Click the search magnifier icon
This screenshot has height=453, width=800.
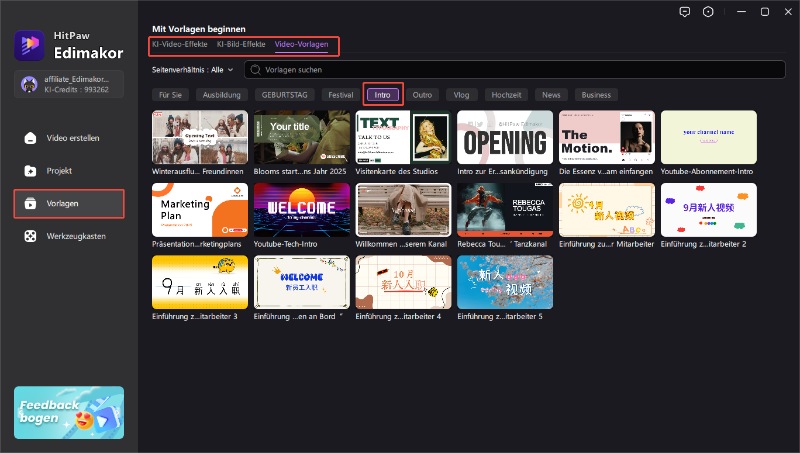point(254,70)
